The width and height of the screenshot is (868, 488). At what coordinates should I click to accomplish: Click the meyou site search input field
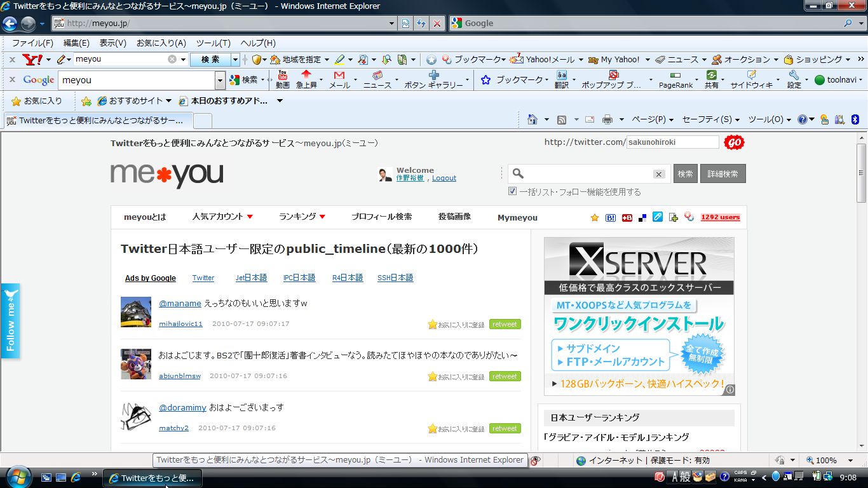[x=590, y=173]
